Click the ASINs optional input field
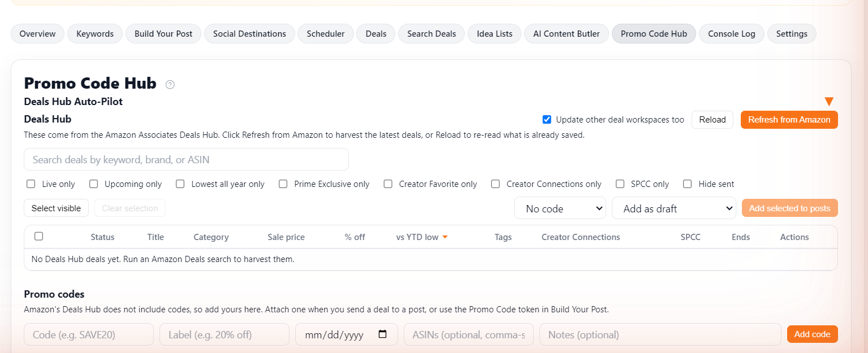The image size is (868, 353). [x=469, y=334]
